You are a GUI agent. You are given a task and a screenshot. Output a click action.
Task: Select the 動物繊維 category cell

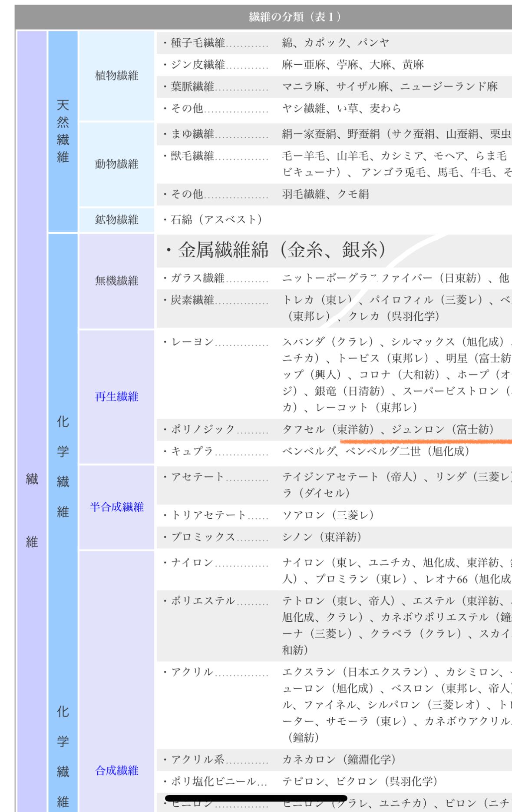[116, 164]
